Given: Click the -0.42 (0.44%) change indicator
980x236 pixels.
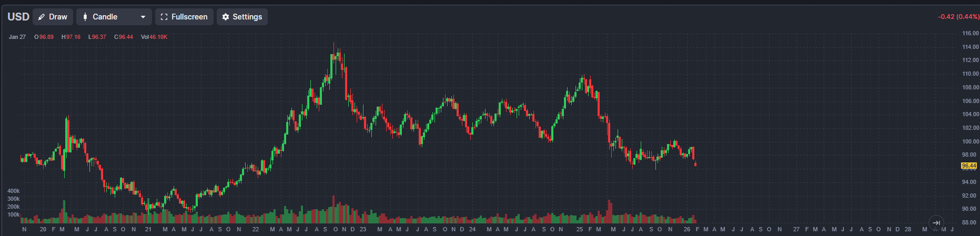Looking at the screenshot, I should pyautogui.click(x=958, y=17).
